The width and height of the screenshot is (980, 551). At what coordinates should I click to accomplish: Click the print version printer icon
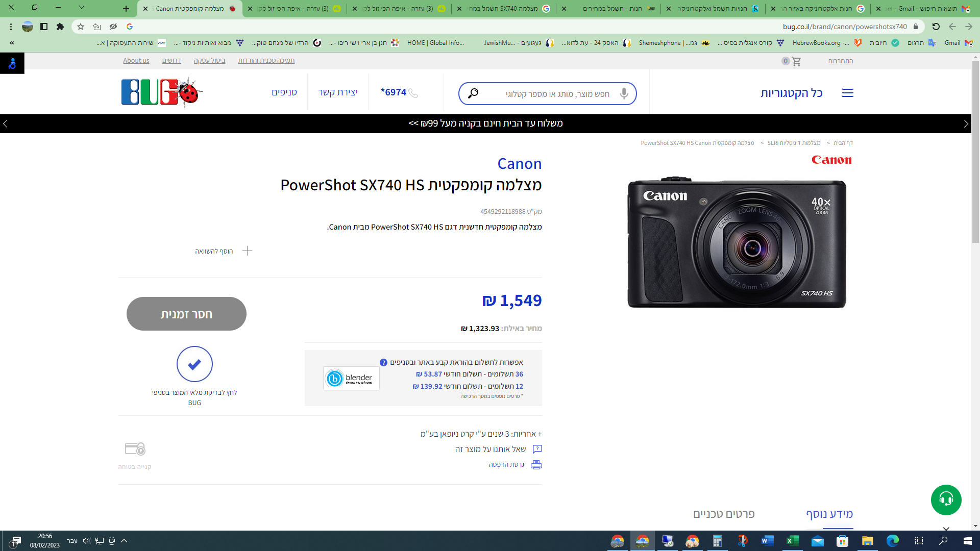(536, 465)
